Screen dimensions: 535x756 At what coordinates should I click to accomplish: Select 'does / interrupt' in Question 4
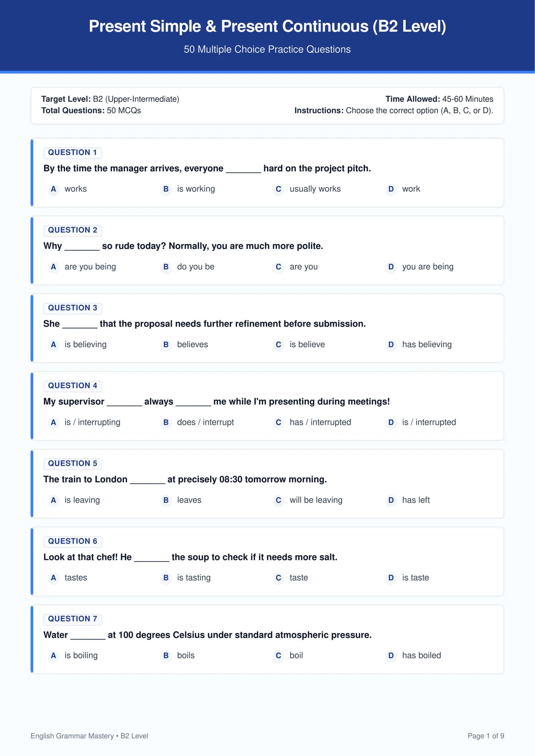(198, 422)
